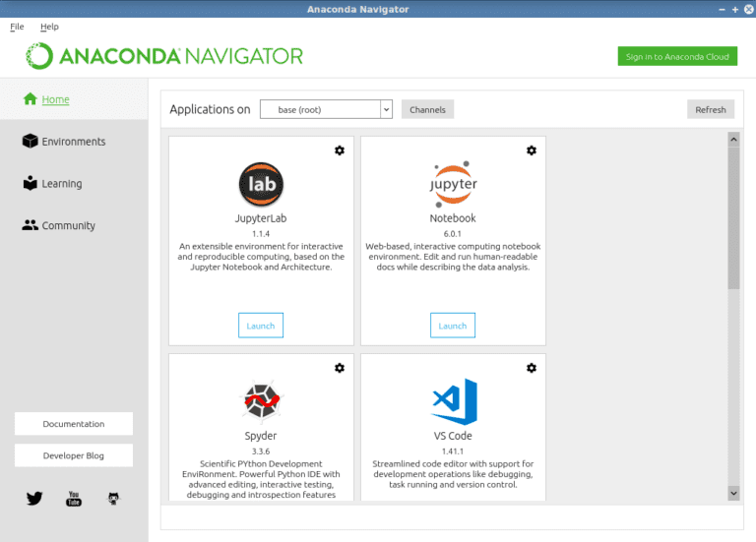The width and height of the screenshot is (756, 542).
Task: Click the Spyder version 3.3.6 text
Action: (261, 451)
